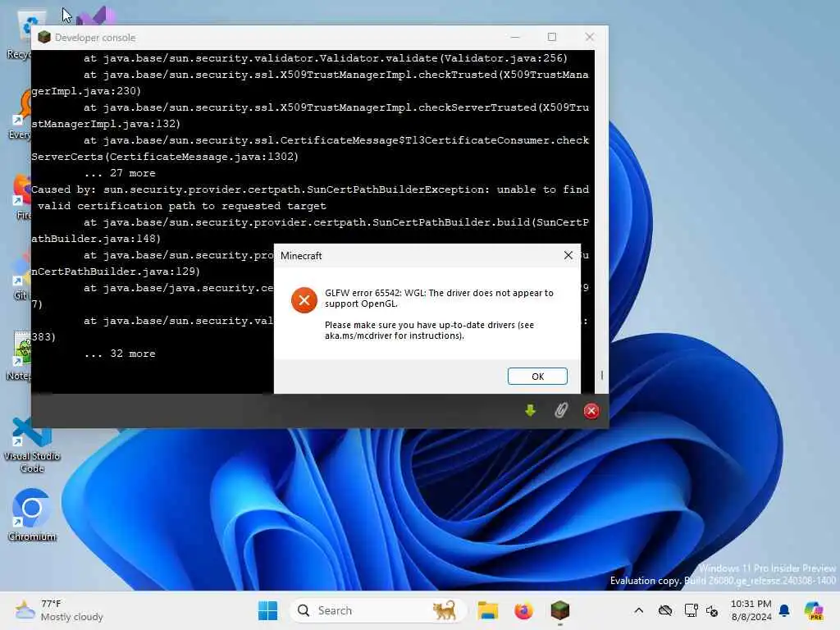Click the '... 32 more' console line

[120, 354]
